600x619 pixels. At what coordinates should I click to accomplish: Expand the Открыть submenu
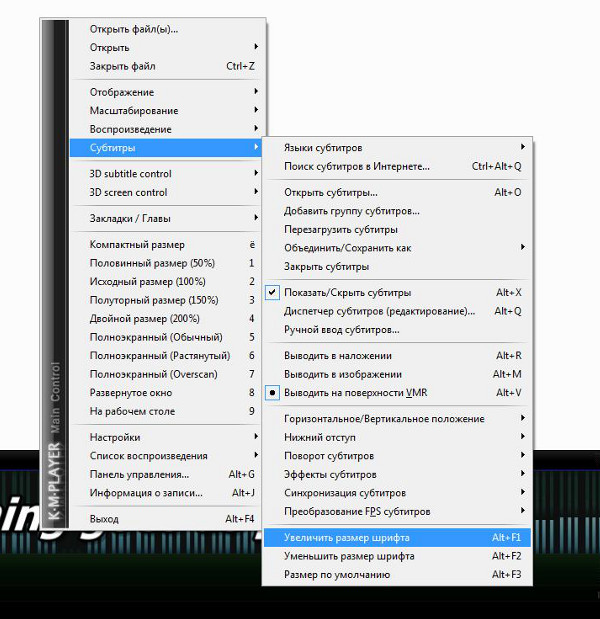(x=165, y=47)
